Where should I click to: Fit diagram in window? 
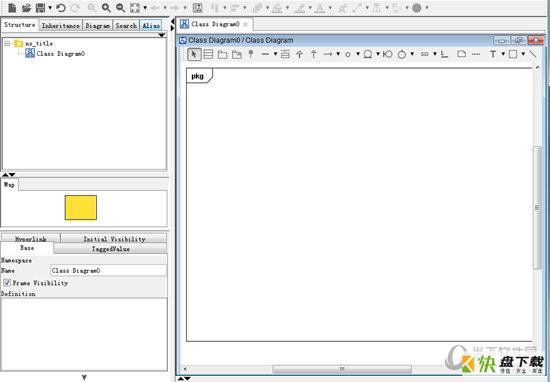pos(135,8)
